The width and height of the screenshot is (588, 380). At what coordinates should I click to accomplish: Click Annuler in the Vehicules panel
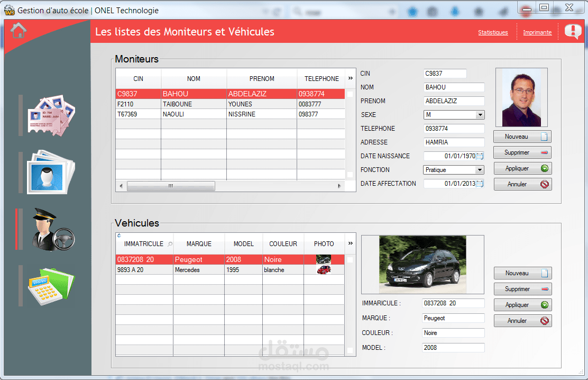[522, 321]
